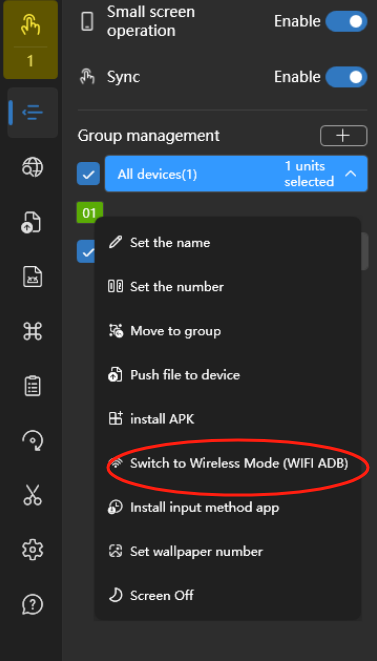Click the yellow sync touch icon
This screenshot has width=377, height=661.
pos(30,26)
